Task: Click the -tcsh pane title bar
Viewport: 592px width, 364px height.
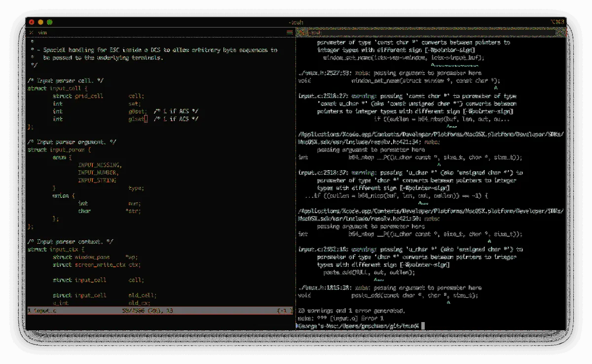Action: click(430, 33)
